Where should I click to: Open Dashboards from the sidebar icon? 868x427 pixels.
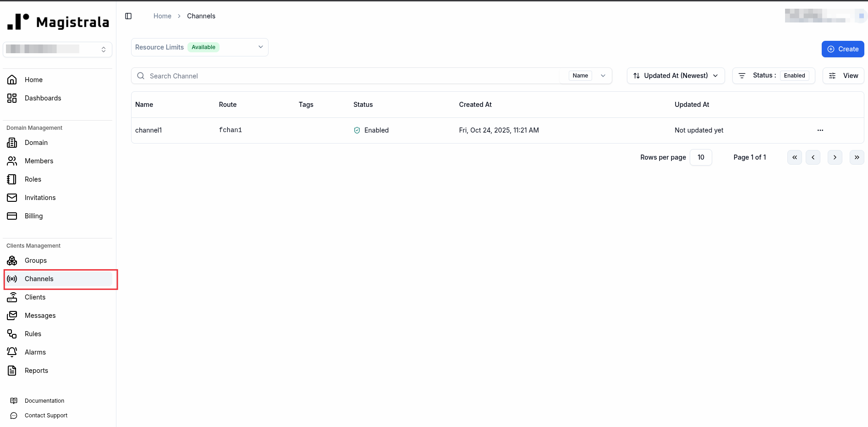[x=12, y=98]
